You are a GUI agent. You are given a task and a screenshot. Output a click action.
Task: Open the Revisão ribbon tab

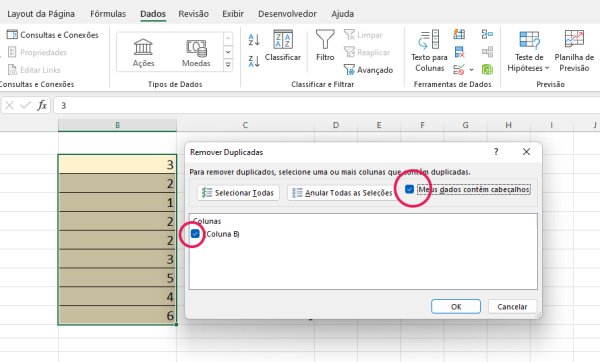point(193,14)
